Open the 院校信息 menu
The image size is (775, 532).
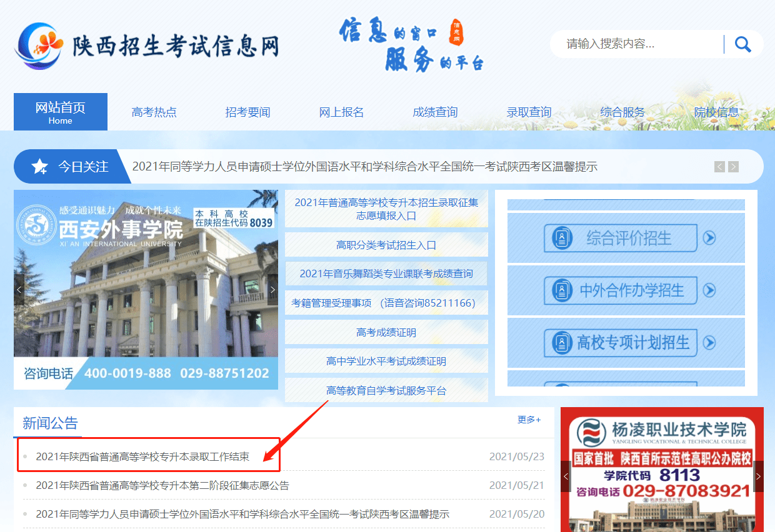(717, 112)
